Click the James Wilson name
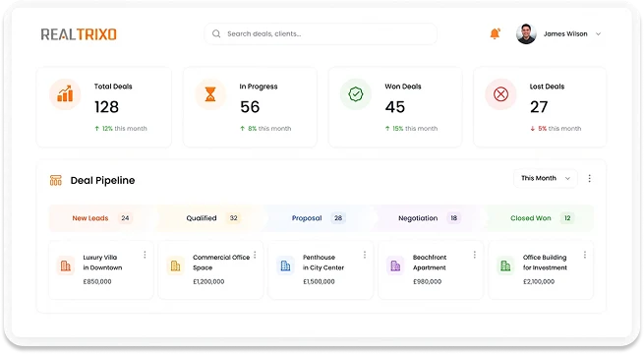 [565, 33]
